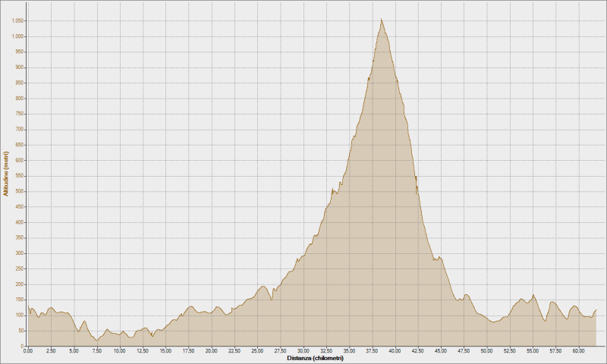The image size is (607, 364).
Task: Select the 'Altitudine (metri)' vertical axis title
Action: 6,174
